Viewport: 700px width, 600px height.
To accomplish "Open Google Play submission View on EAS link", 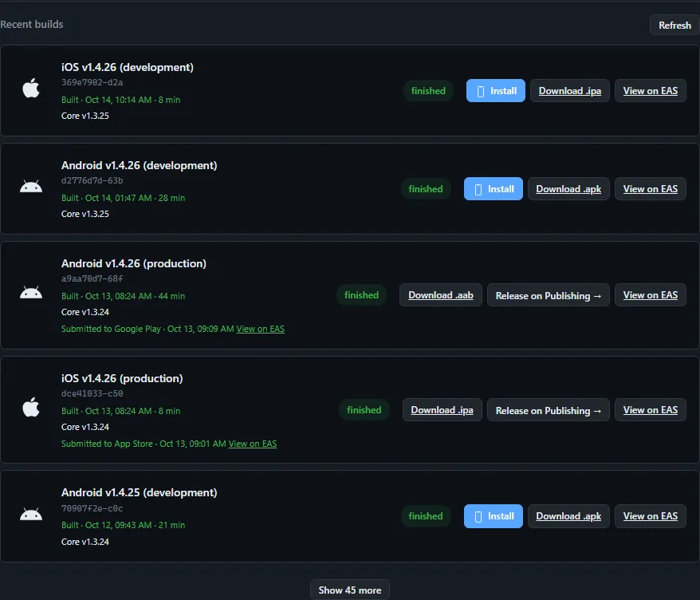I will click(260, 329).
